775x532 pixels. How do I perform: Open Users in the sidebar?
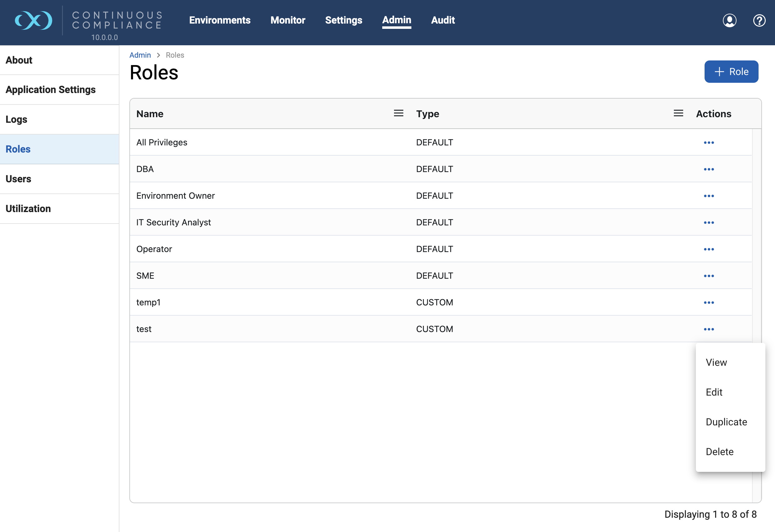tap(18, 179)
